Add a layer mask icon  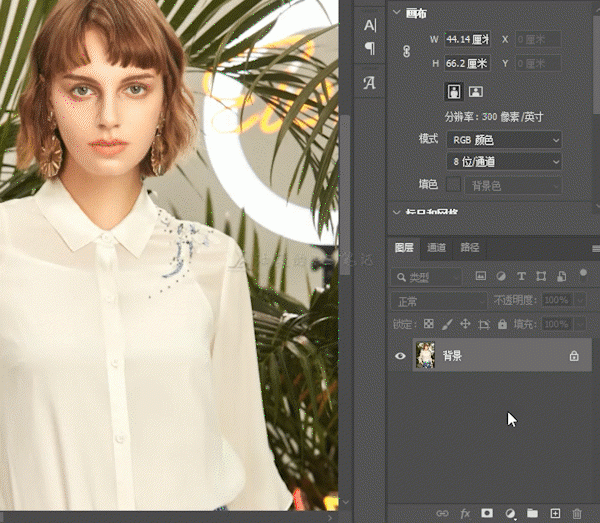coord(487,513)
